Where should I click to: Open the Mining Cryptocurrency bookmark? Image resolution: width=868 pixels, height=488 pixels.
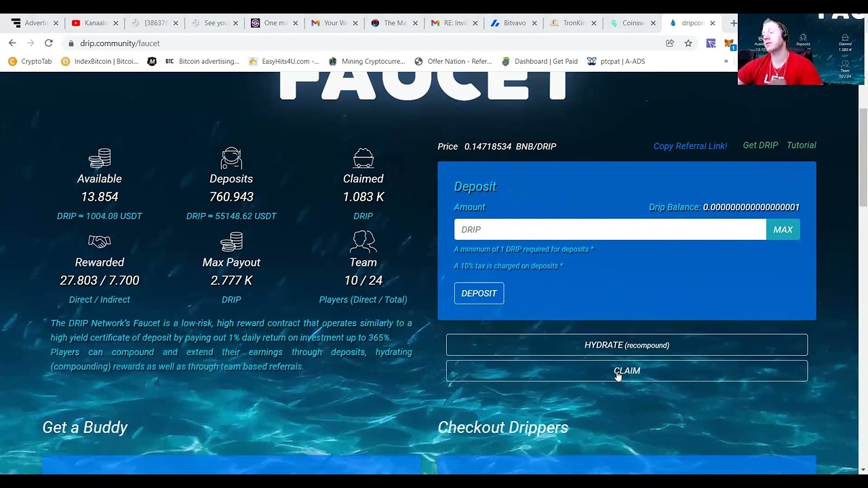pos(367,61)
